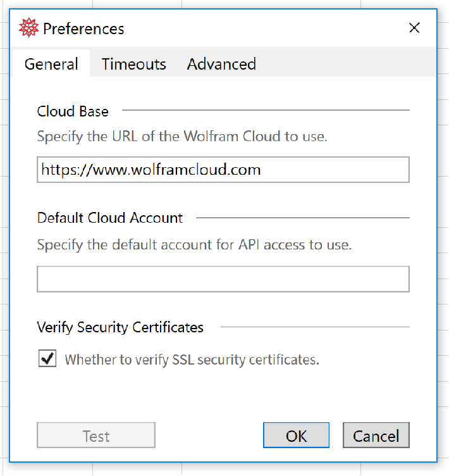449x476 pixels.
Task: Click the Cloud Base URL text field
Action: pyautogui.click(x=223, y=170)
